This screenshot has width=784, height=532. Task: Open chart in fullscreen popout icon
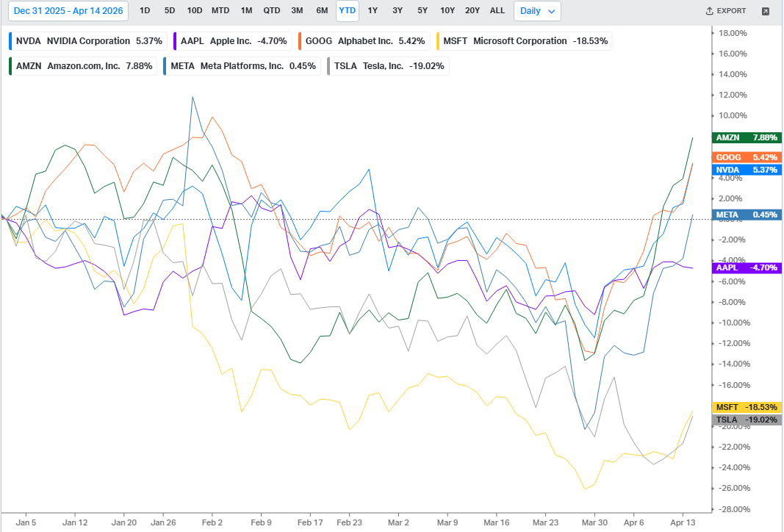pyautogui.click(x=765, y=11)
